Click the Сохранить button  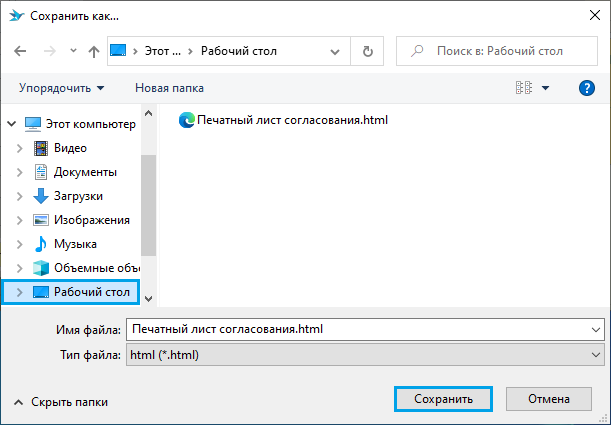pos(444,398)
